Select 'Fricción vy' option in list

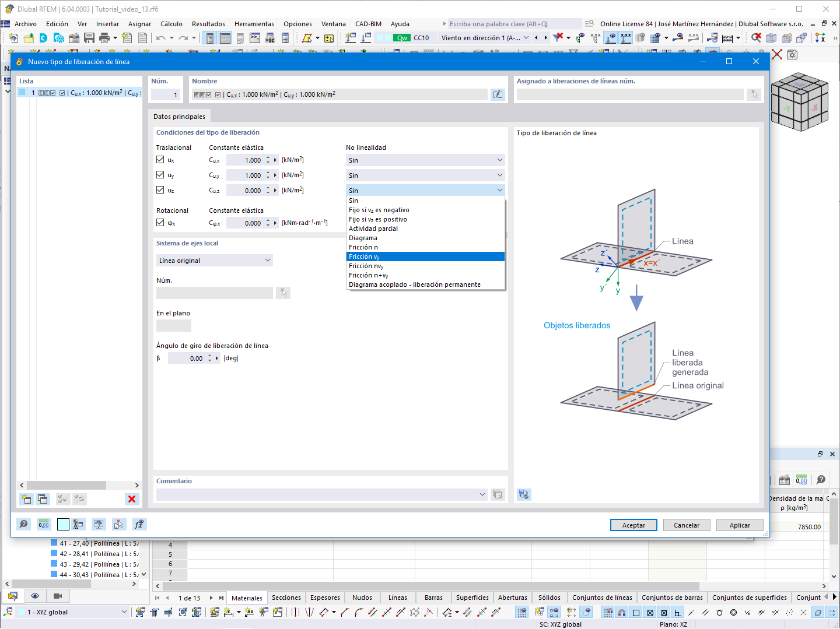click(x=425, y=256)
